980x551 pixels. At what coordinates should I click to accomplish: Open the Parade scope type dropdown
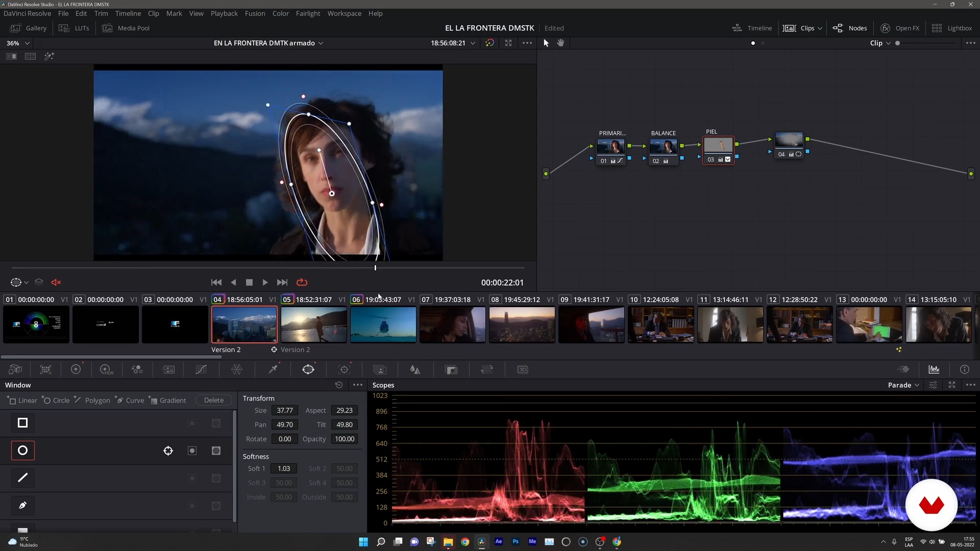903,385
